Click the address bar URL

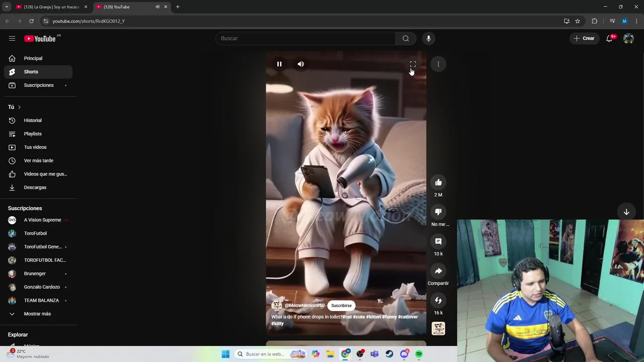89,21
